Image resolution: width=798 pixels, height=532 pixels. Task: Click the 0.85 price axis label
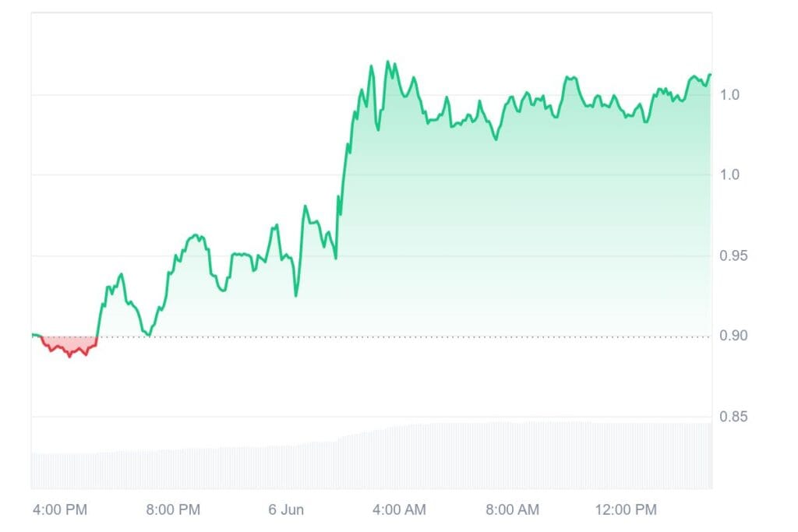click(x=733, y=417)
